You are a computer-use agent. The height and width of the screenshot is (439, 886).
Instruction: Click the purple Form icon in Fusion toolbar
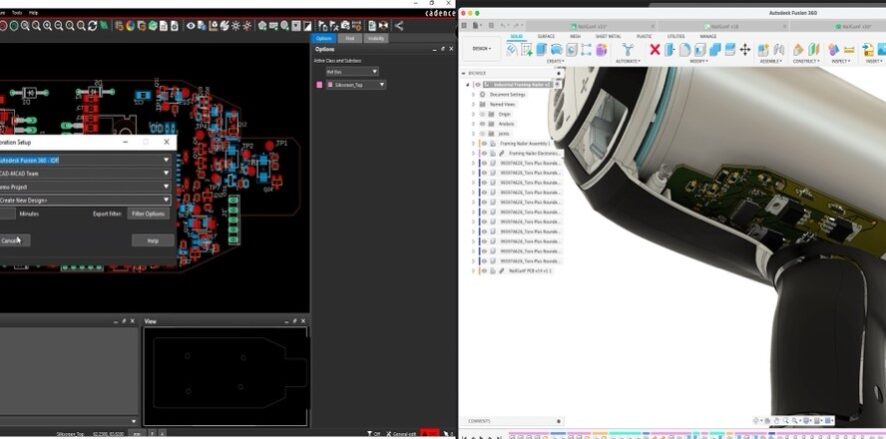click(x=602, y=50)
